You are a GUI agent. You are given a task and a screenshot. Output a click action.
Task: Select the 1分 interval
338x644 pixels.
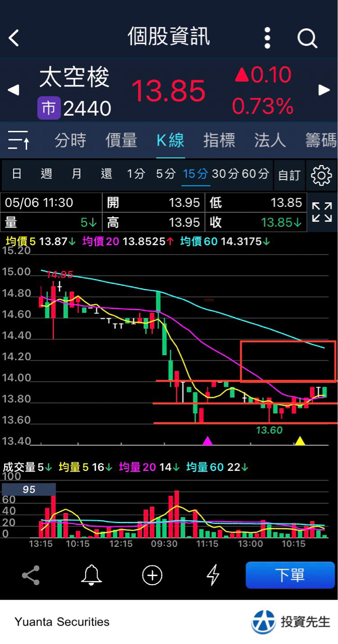click(x=136, y=174)
